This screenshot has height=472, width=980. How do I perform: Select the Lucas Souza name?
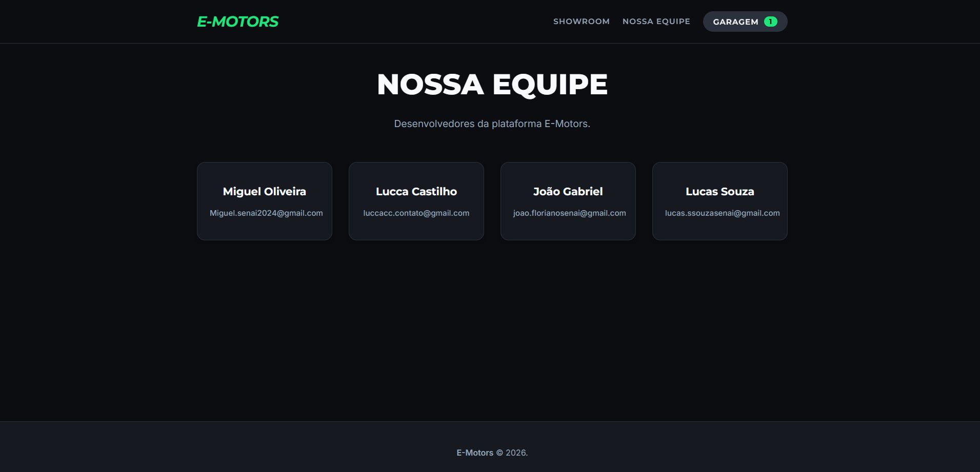pos(719,192)
